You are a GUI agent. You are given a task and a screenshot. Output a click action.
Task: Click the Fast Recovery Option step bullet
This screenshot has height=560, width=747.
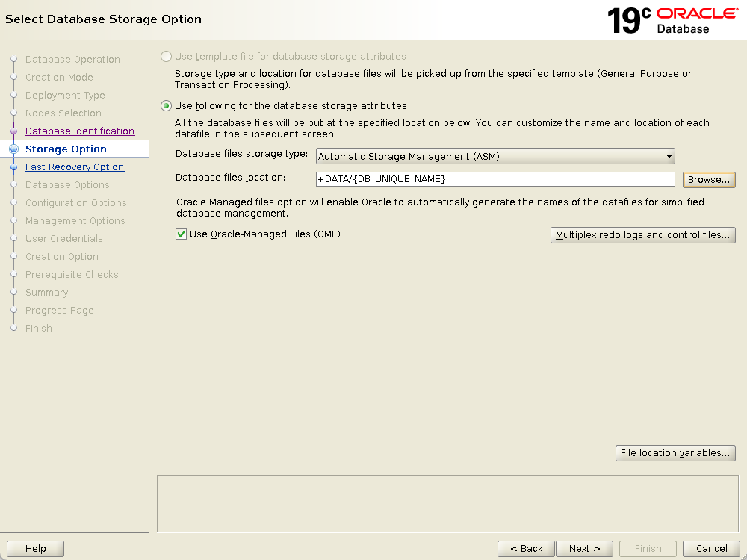(x=13, y=167)
